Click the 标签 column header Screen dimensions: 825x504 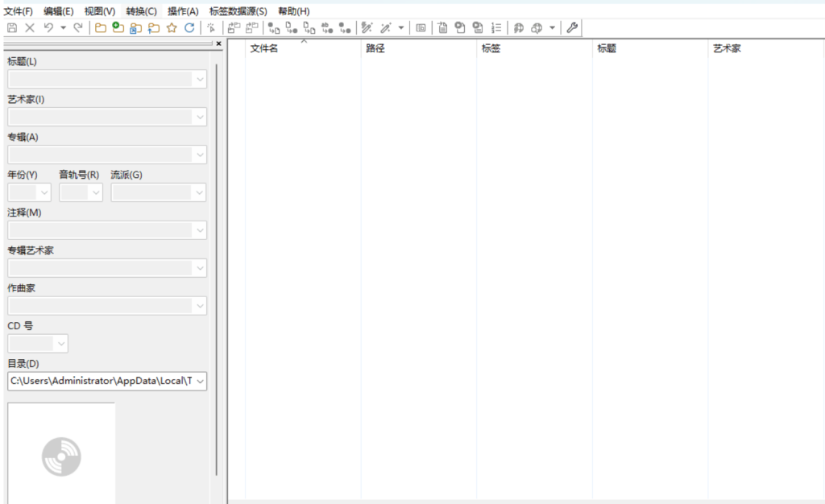point(535,48)
